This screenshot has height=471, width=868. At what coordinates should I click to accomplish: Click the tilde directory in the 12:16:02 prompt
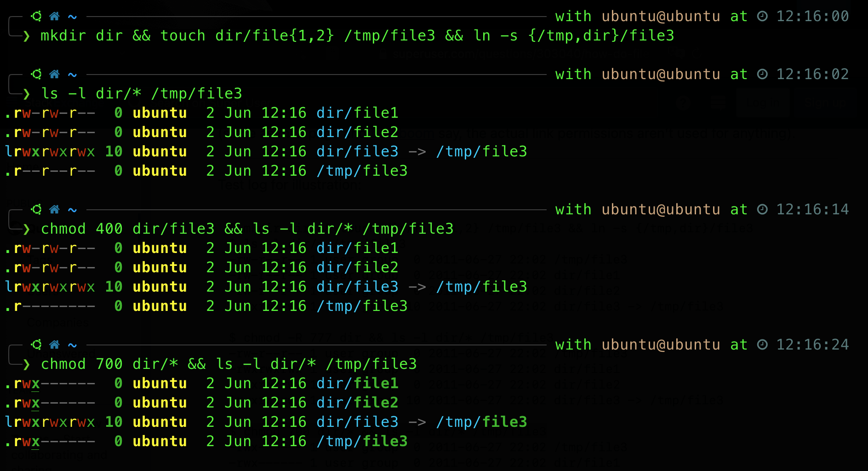(x=72, y=75)
